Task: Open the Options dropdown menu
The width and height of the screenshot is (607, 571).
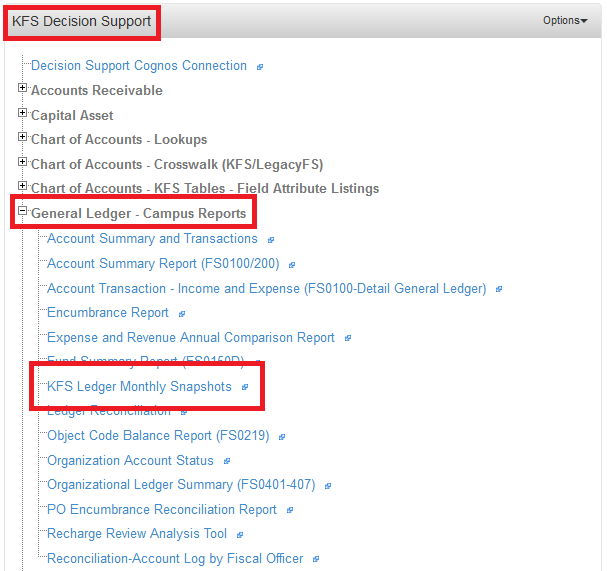Action: (565, 21)
